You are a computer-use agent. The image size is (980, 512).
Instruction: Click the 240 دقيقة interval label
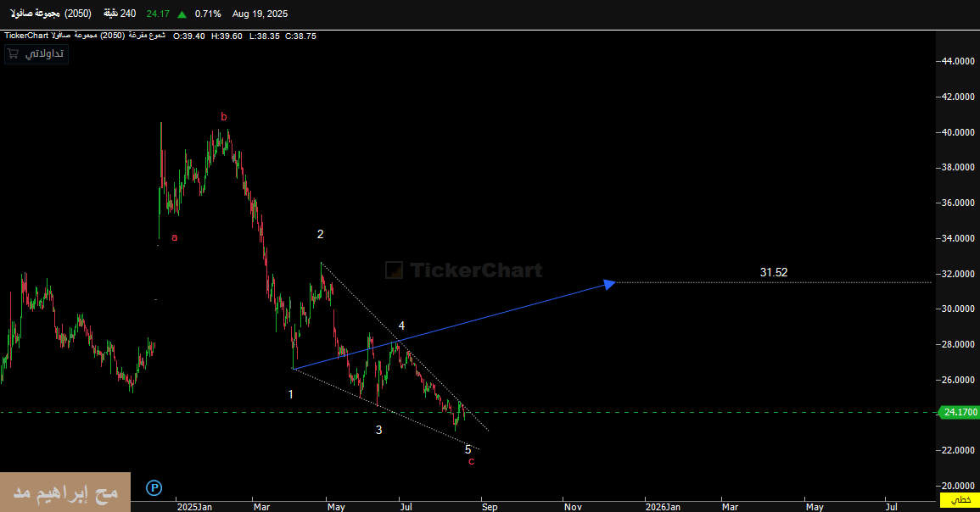coord(120,14)
